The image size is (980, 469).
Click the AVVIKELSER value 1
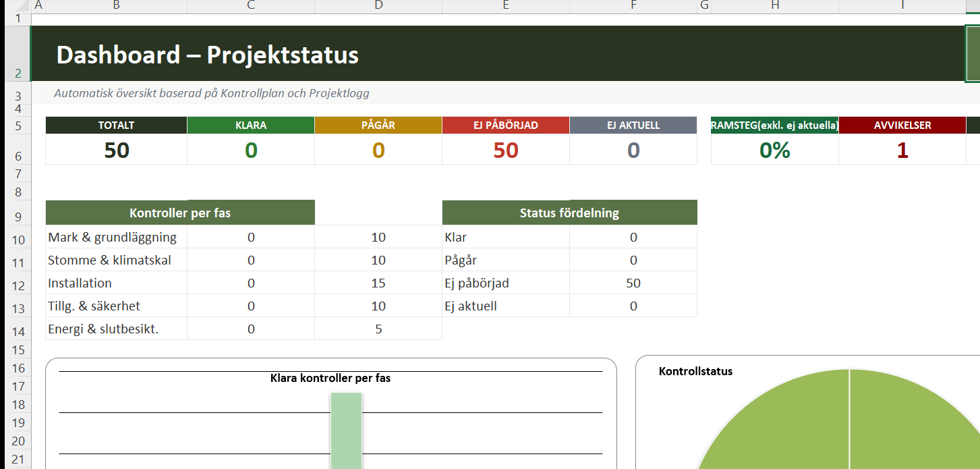click(x=902, y=149)
